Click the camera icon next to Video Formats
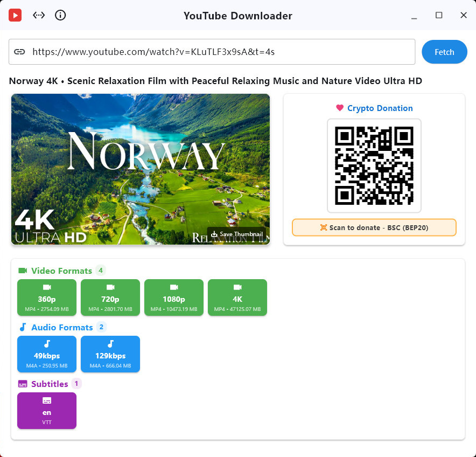The image size is (476, 457). (23, 271)
